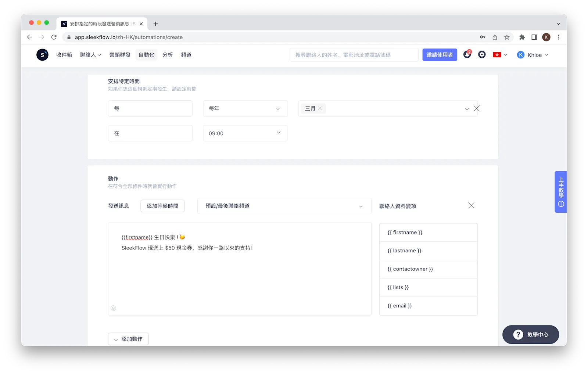The height and width of the screenshot is (374, 588).
Task: Close the 聯絡人資料變項 panel
Action: point(471,205)
